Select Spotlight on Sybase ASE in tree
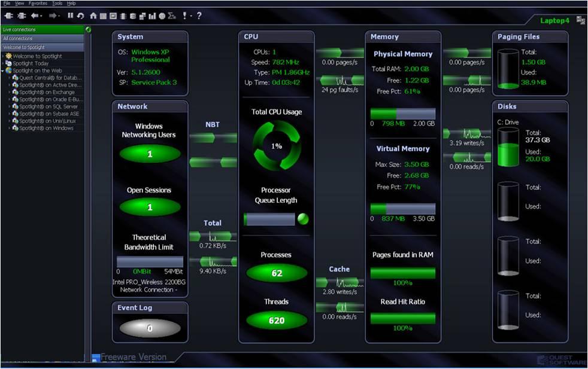588x369 pixels. point(49,114)
